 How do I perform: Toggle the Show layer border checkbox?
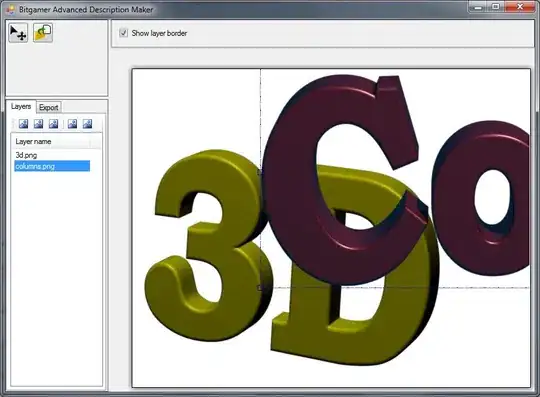(123, 33)
